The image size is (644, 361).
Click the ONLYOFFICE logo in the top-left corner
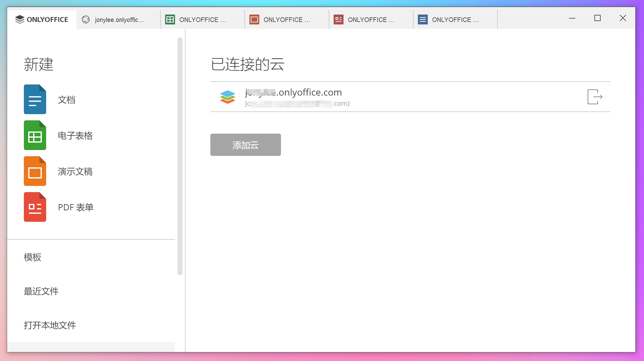pos(42,19)
